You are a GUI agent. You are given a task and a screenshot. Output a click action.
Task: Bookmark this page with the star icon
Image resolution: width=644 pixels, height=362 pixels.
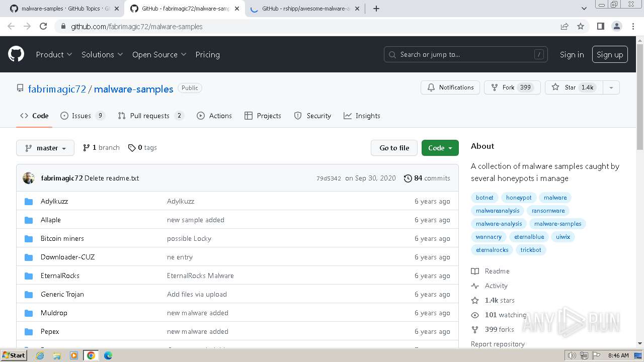click(581, 26)
